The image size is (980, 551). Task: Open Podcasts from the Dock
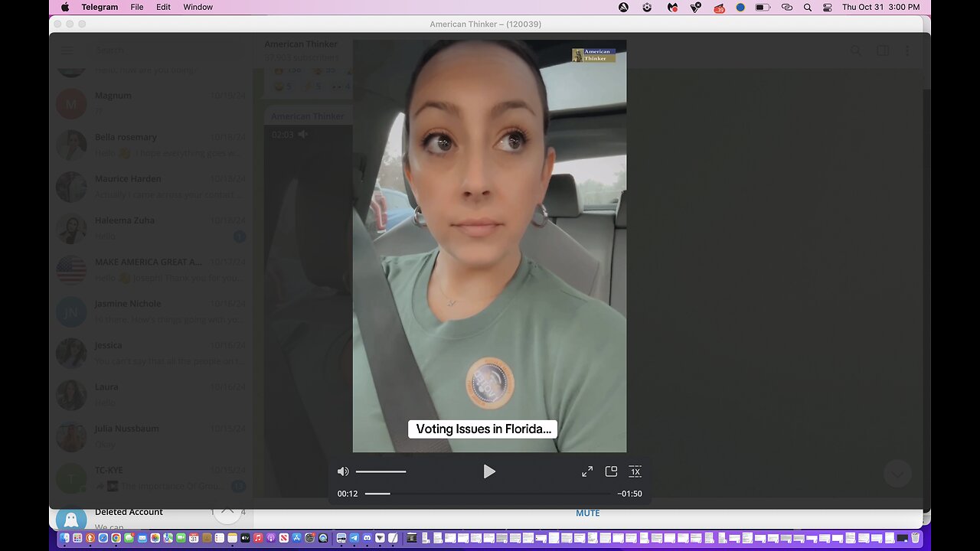(271, 538)
